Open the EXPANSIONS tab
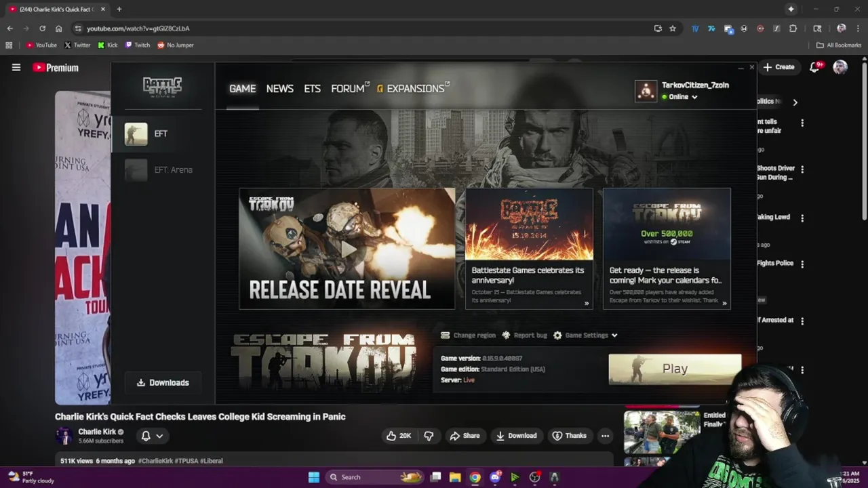The width and height of the screenshot is (868, 488). tap(414, 89)
